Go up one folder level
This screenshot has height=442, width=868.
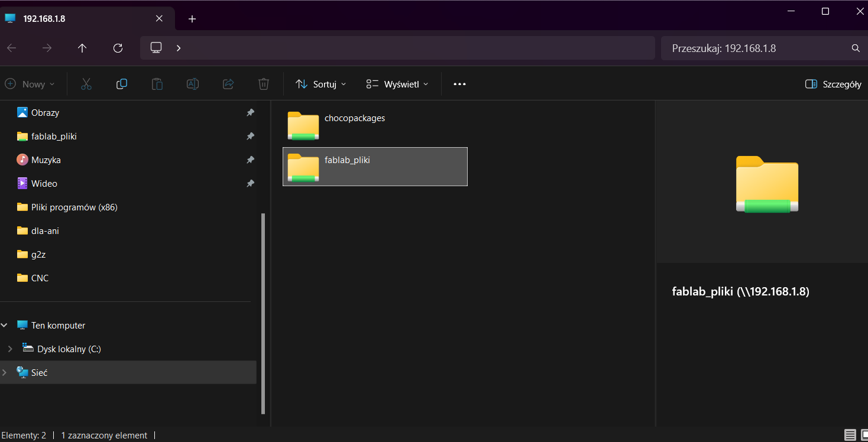(82, 48)
